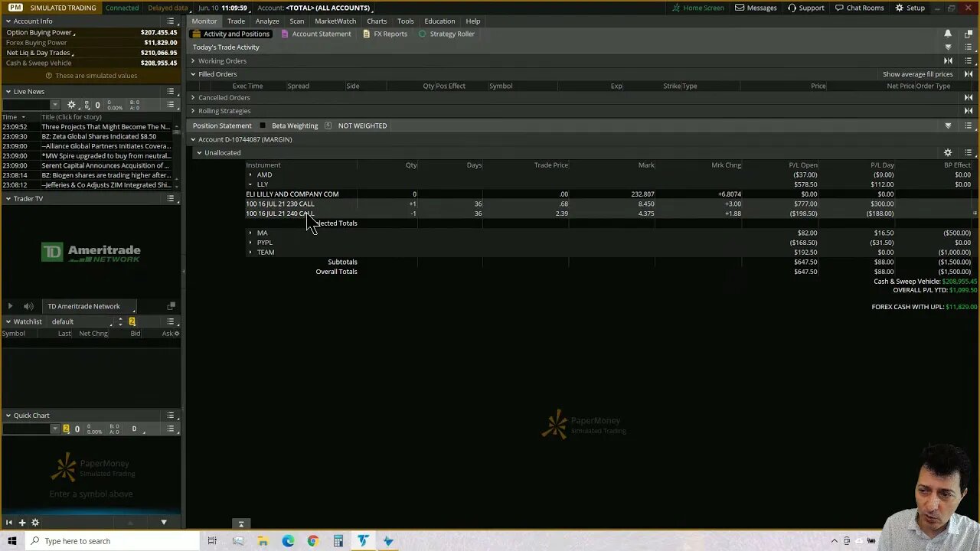Open Watchlist panel list menu
This screenshot has width=980, height=551.
click(x=171, y=322)
